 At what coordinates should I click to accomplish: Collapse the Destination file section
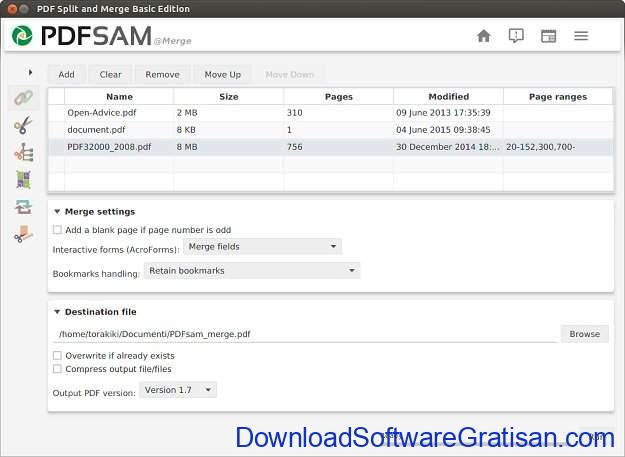(x=57, y=312)
